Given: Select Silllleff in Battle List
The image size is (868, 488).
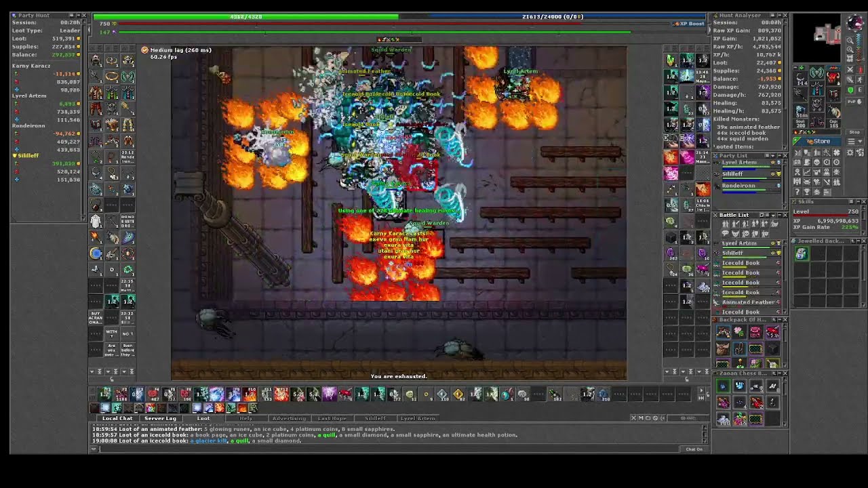Looking at the screenshot, I should coord(747,254).
